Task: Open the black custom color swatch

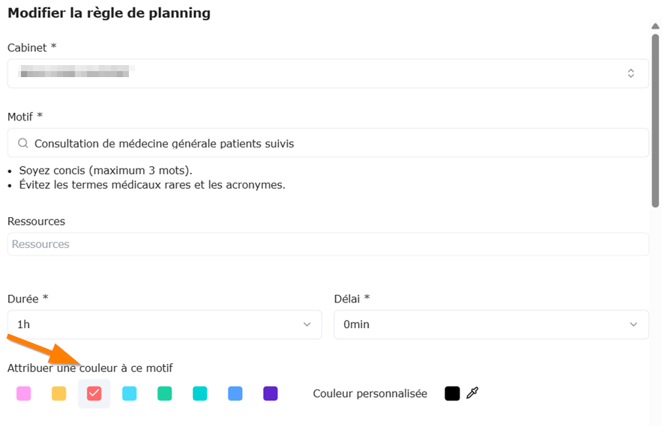Action: (x=452, y=393)
